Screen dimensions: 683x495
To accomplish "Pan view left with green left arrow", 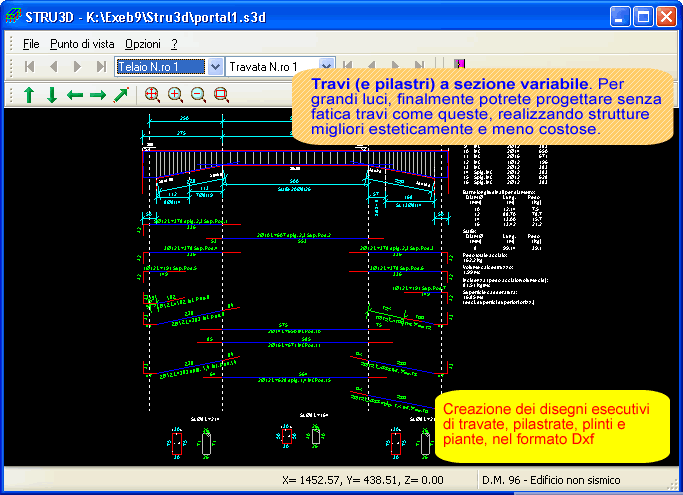I will (75, 95).
